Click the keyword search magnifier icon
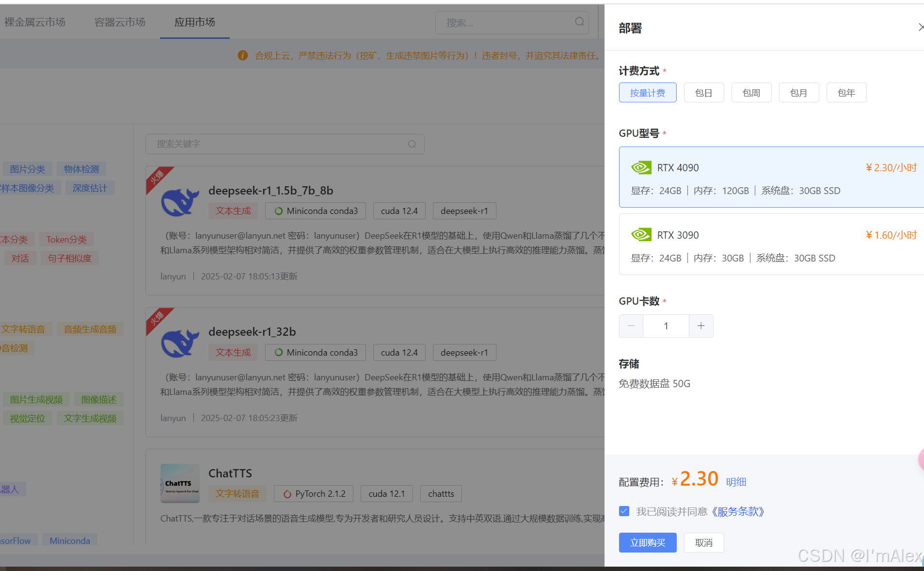The width and height of the screenshot is (924, 571). point(412,144)
